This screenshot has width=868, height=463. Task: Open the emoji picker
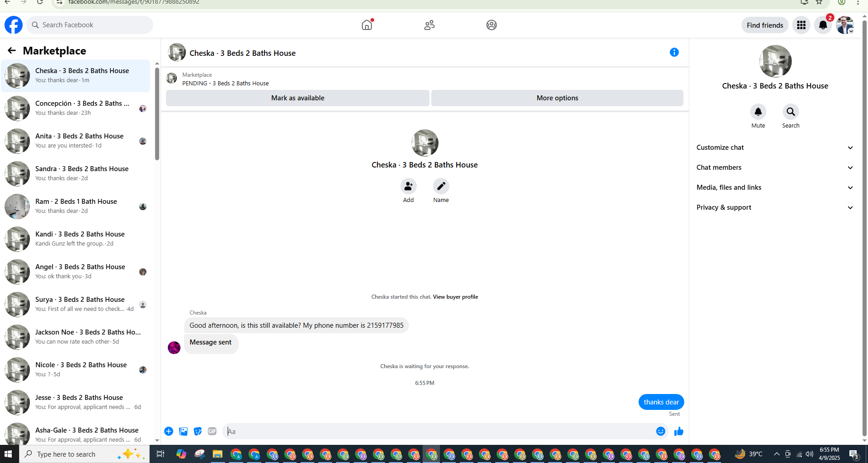coord(661,431)
